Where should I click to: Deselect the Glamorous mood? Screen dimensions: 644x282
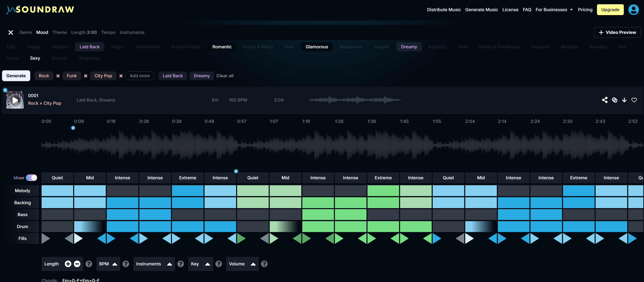[x=317, y=47]
